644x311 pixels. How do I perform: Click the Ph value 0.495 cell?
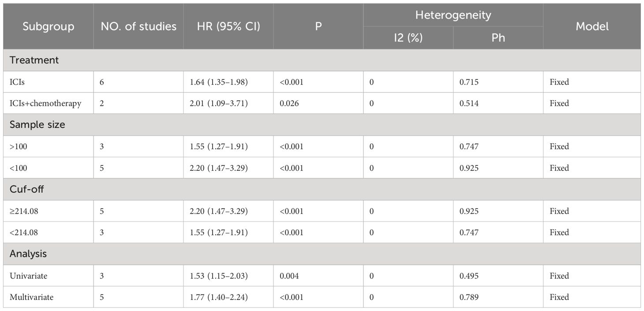tap(498, 276)
